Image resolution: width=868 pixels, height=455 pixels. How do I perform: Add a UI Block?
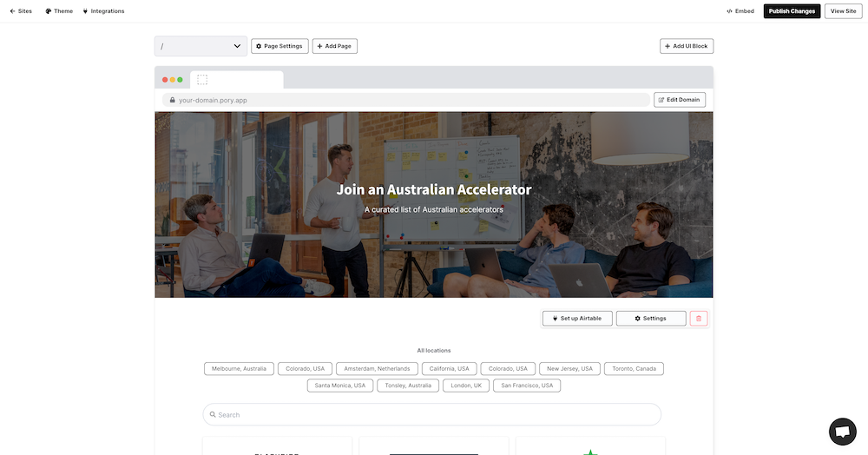(x=687, y=46)
